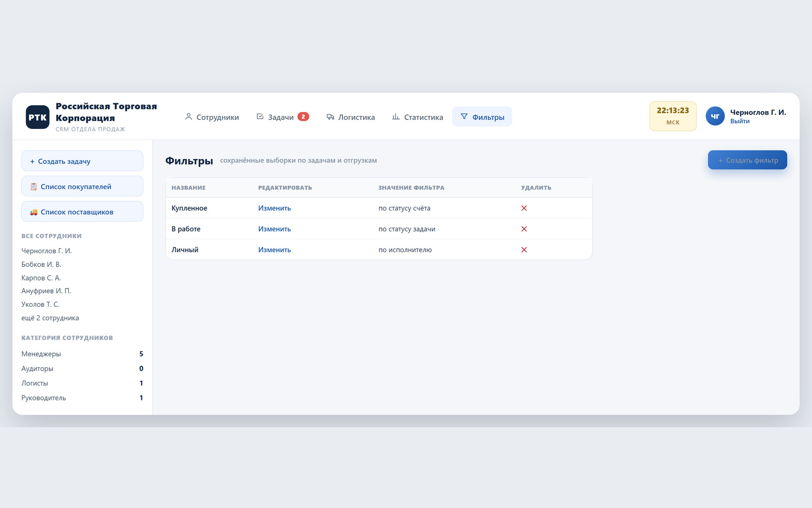Click the user name Черноглов Г. И. in header
This screenshot has width=812, height=508.
[x=758, y=113]
